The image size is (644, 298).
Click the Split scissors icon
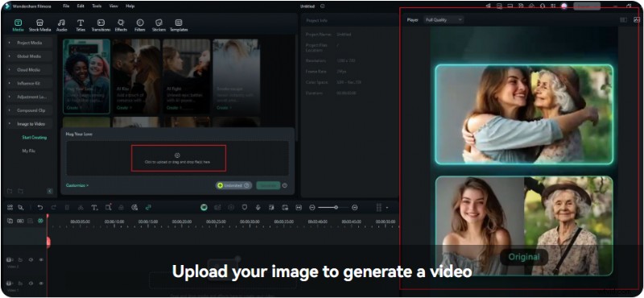point(80,208)
